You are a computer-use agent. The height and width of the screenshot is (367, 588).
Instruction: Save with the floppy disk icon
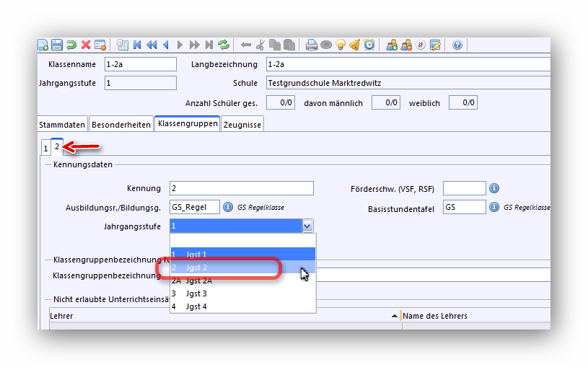coord(57,45)
